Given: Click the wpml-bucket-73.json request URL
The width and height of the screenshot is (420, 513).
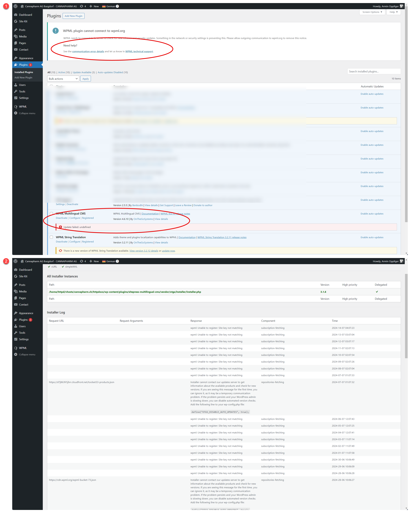Looking at the screenshot, I should click(x=73, y=480).
